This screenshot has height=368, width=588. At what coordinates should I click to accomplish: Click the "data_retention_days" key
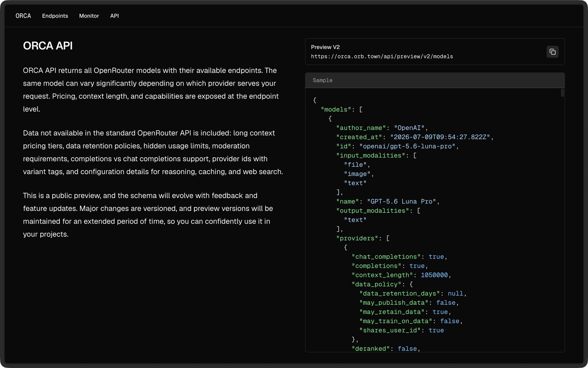[400, 294]
